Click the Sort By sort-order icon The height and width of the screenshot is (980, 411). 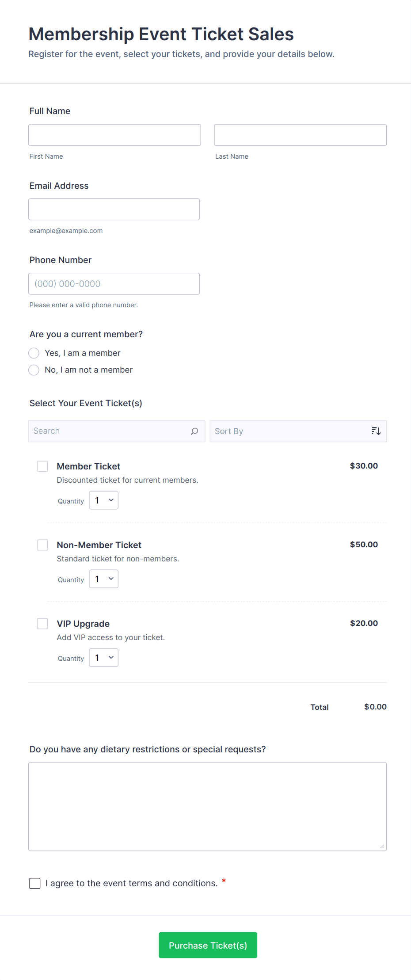pyautogui.click(x=376, y=431)
